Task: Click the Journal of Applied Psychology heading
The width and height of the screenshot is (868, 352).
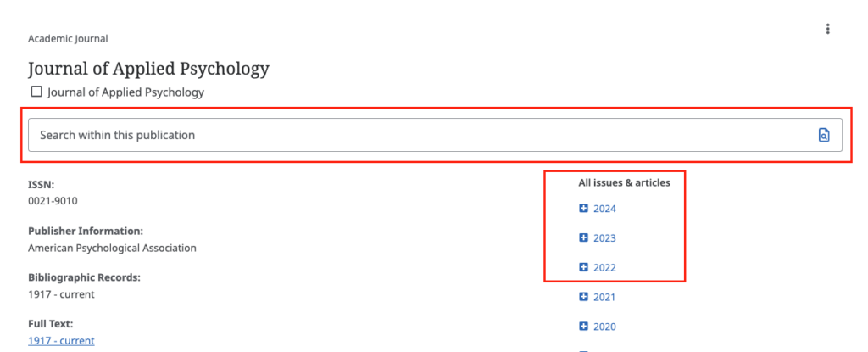Action: click(x=148, y=69)
